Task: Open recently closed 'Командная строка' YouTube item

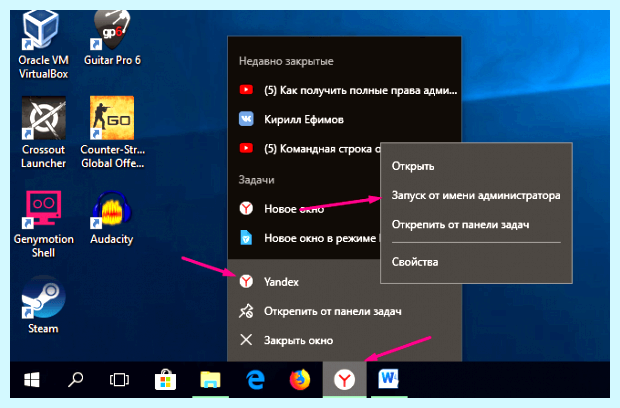Action: (x=304, y=149)
